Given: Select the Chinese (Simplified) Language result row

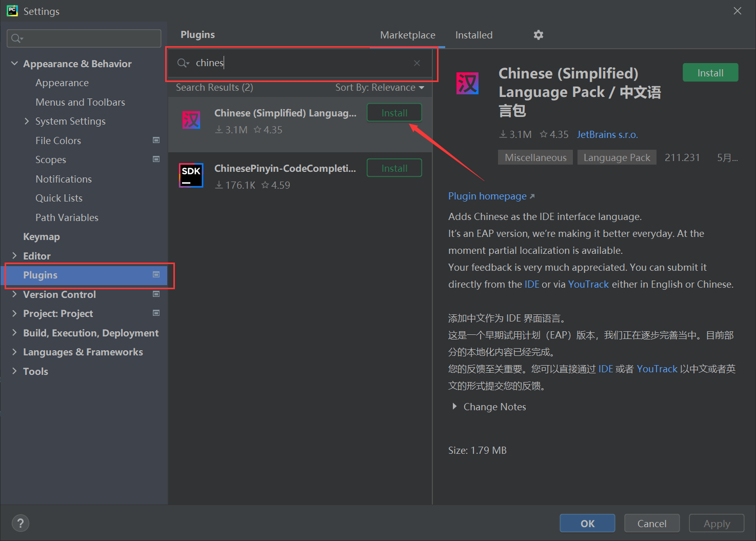Looking at the screenshot, I should (x=300, y=124).
